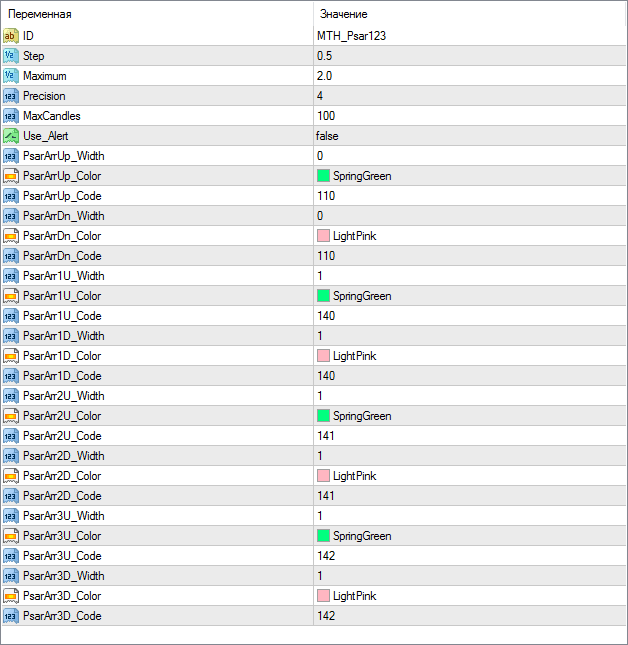Click the boolean icon beside Use_Alert

(x=11, y=136)
